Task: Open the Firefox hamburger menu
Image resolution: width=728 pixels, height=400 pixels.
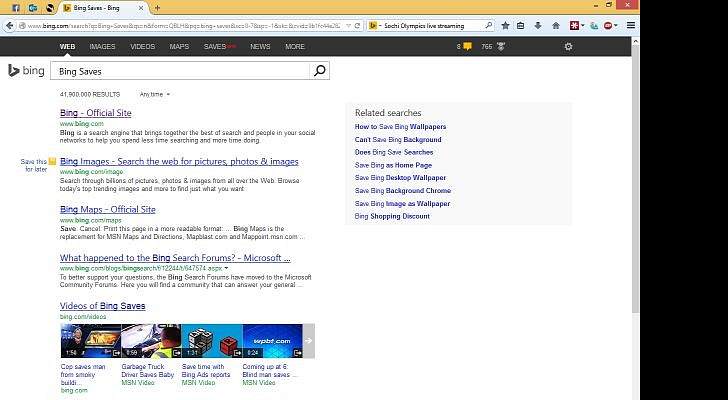Action: point(630,25)
